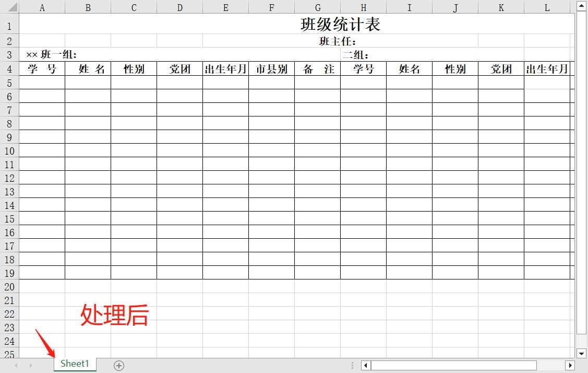Select the 学 号 header cell in column A
The image size is (588, 373).
[x=42, y=68]
